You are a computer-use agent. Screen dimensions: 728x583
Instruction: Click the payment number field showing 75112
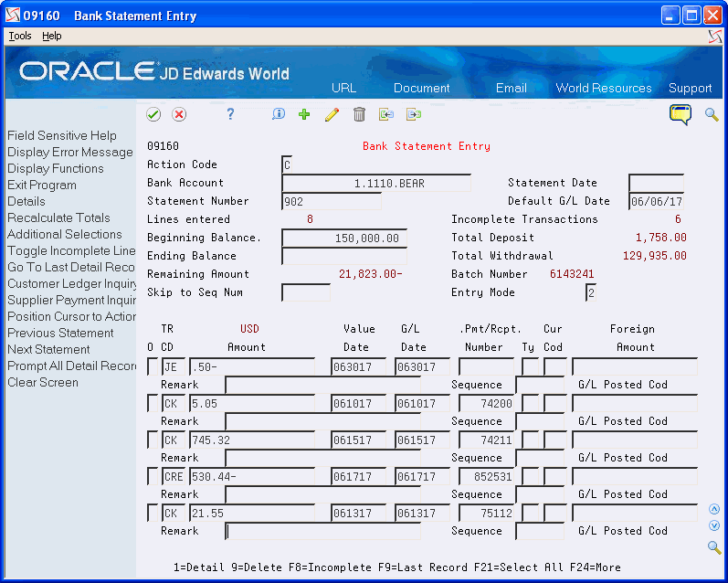[x=486, y=513]
